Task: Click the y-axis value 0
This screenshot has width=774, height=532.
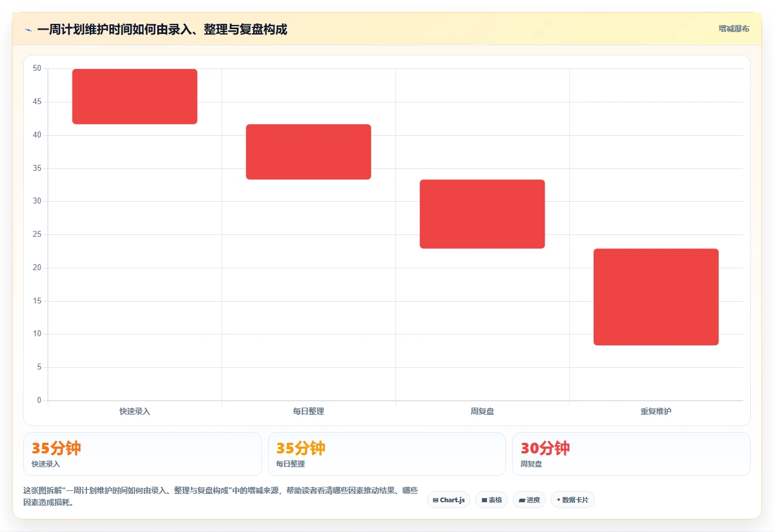Action: point(39,400)
